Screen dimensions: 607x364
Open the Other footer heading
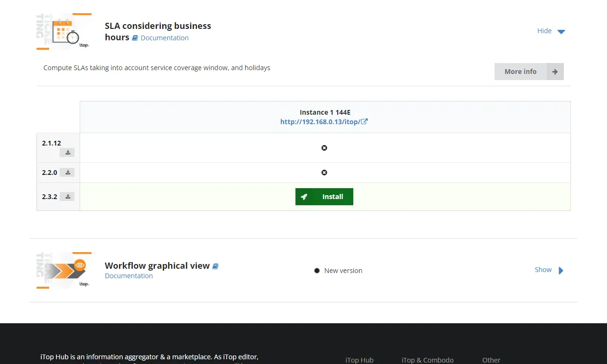[491, 360]
